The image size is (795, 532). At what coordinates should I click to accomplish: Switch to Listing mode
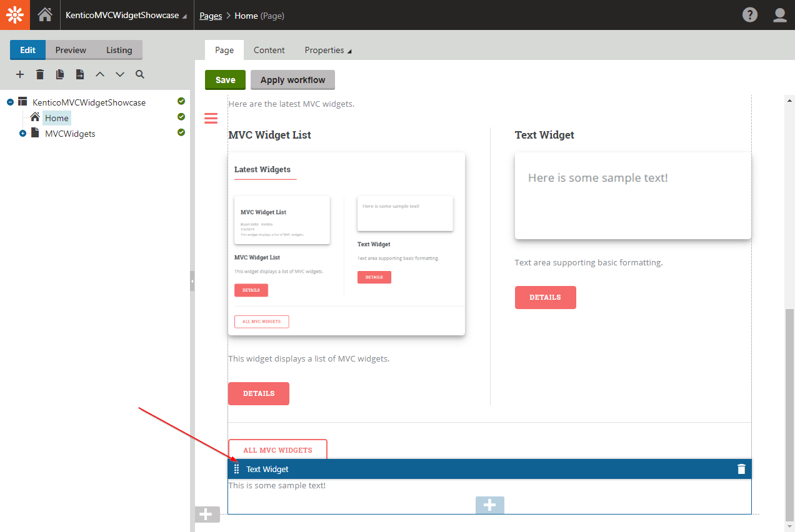(119, 50)
